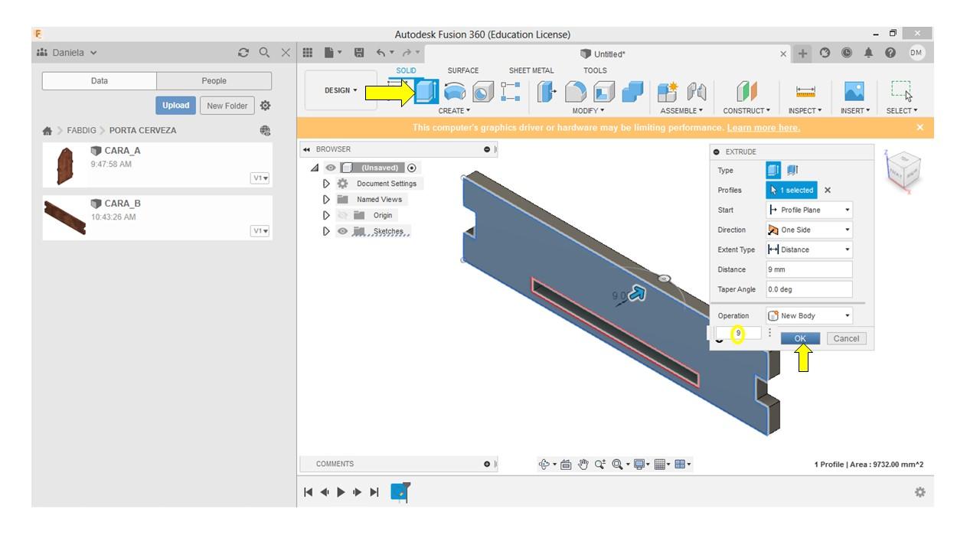The height and width of the screenshot is (551, 980).
Task: Cancel the Extrude dialog
Action: 846,338
